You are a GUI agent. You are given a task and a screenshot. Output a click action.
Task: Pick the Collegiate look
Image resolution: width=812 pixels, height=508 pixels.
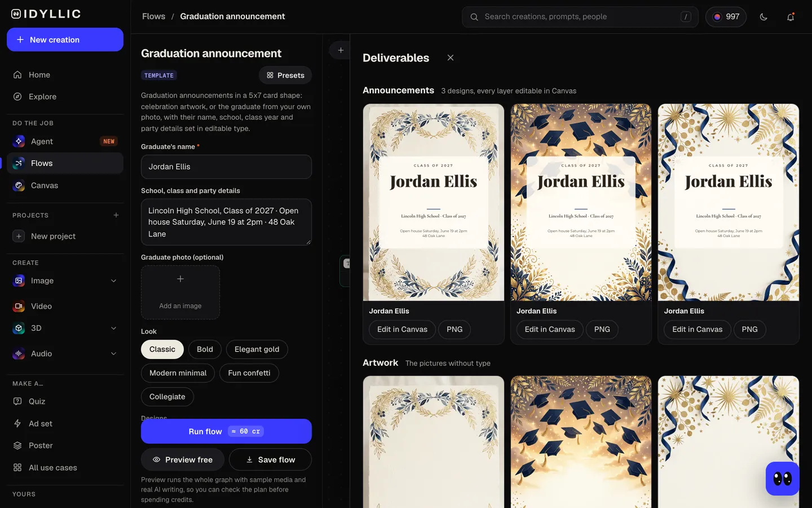[x=167, y=397]
